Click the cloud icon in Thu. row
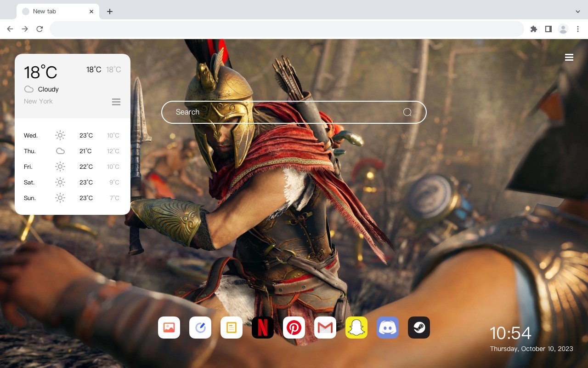The height and width of the screenshot is (368, 588). [x=60, y=151]
